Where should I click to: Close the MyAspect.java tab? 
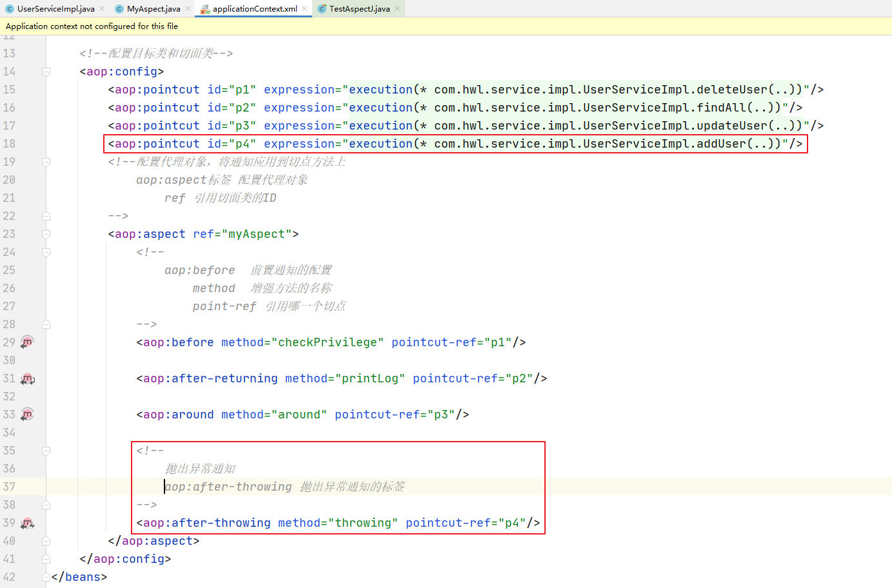point(188,9)
